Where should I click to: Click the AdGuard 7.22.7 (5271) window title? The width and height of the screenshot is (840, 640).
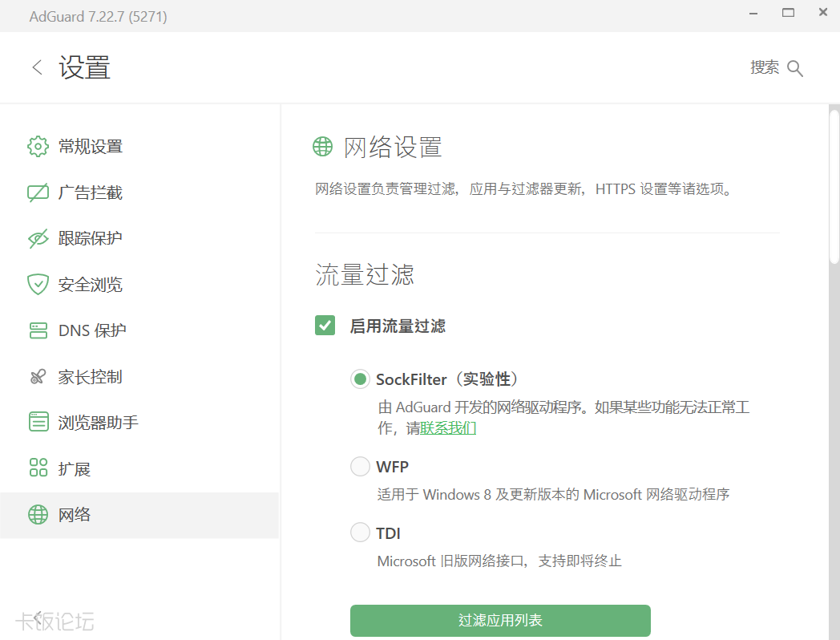coord(98,17)
